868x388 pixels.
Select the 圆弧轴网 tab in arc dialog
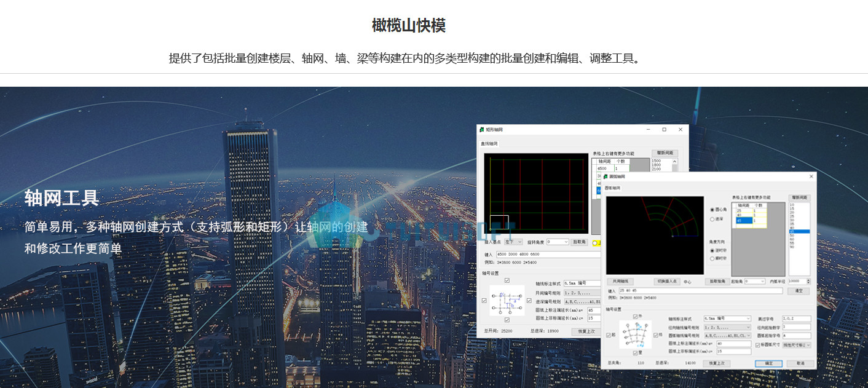613,188
